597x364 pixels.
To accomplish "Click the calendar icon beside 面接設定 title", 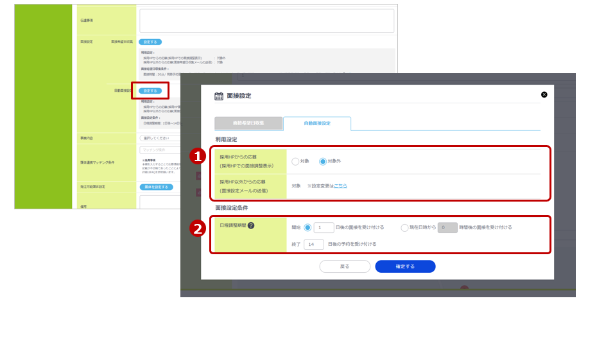I will 219,96.
